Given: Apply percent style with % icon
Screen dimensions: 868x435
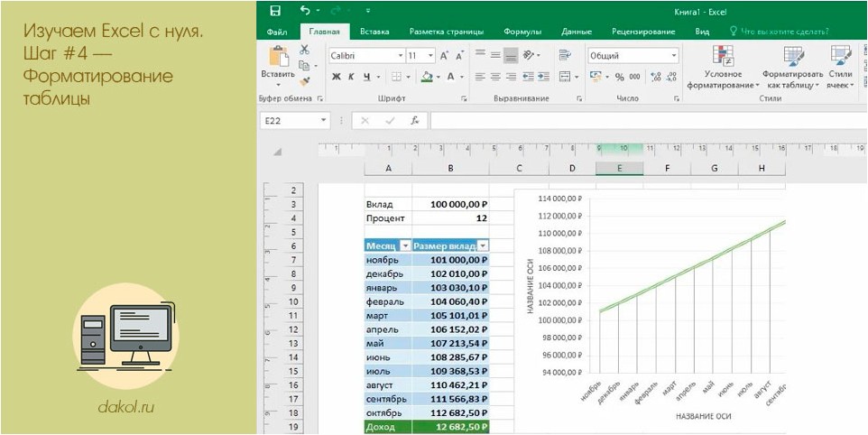Looking at the screenshot, I should coord(620,77).
